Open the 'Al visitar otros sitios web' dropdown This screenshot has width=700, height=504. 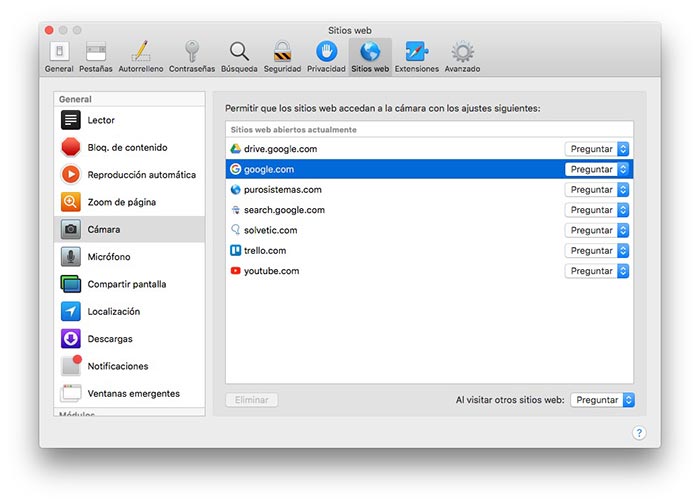coord(602,400)
